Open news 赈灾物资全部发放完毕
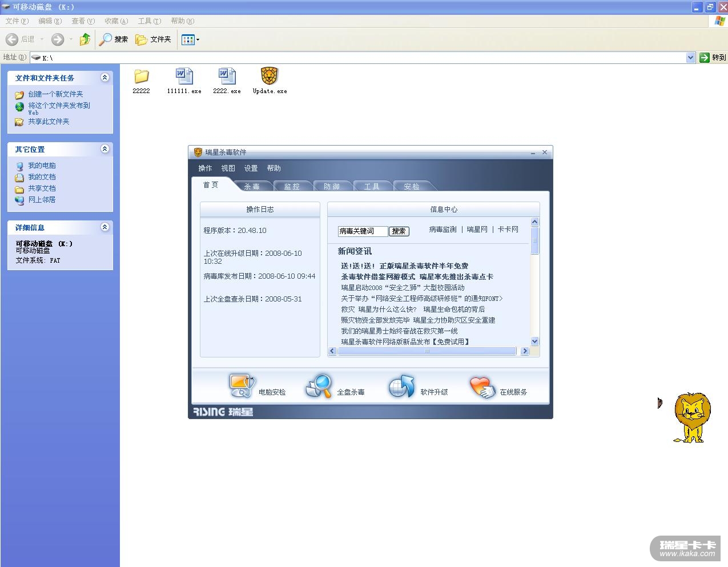Screen dimensions: 728x567 click(376, 320)
